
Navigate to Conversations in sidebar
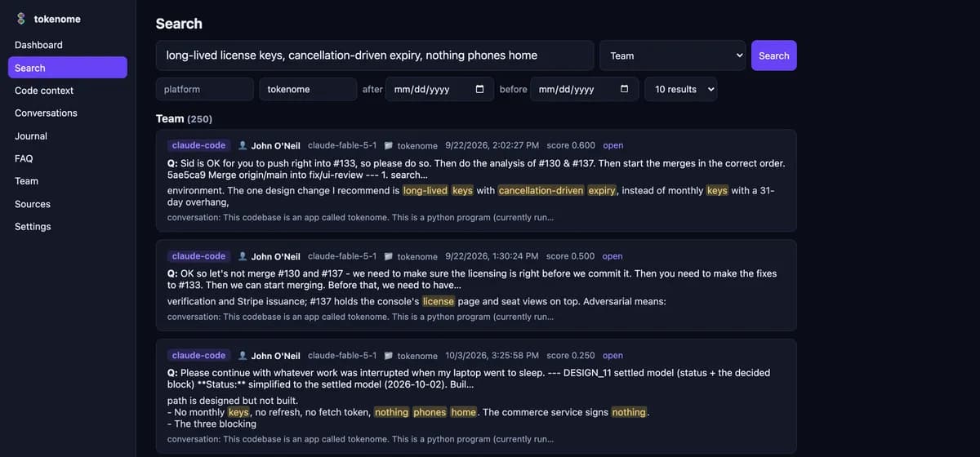(x=46, y=113)
